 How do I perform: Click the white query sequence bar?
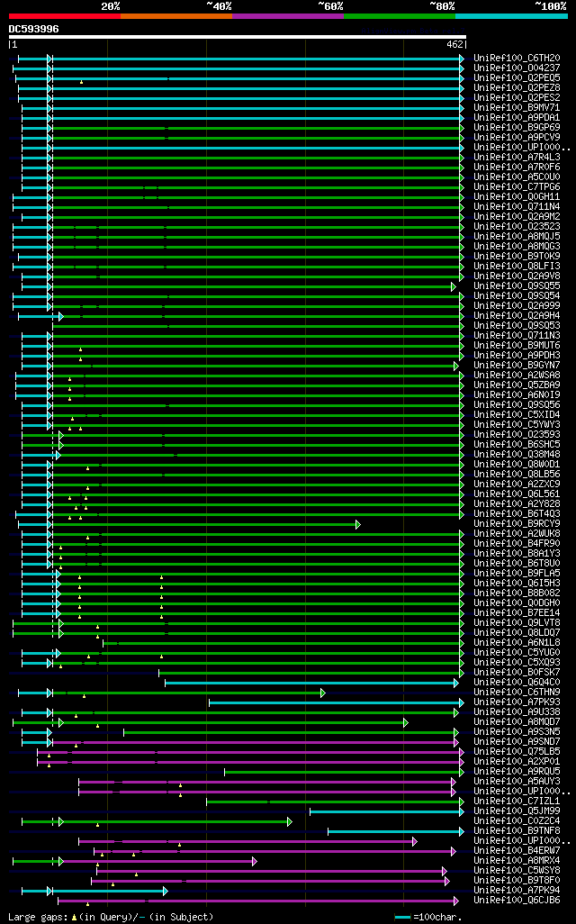tap(238, 37)
